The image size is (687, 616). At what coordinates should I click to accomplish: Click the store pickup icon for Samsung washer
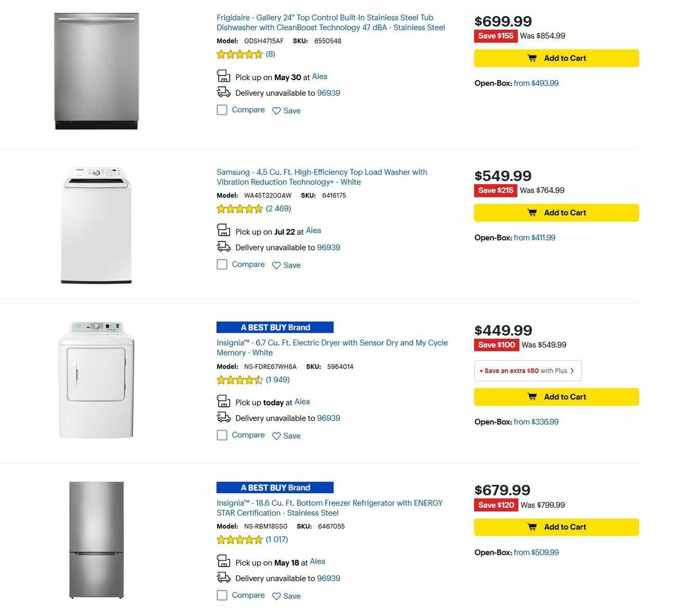223,230
